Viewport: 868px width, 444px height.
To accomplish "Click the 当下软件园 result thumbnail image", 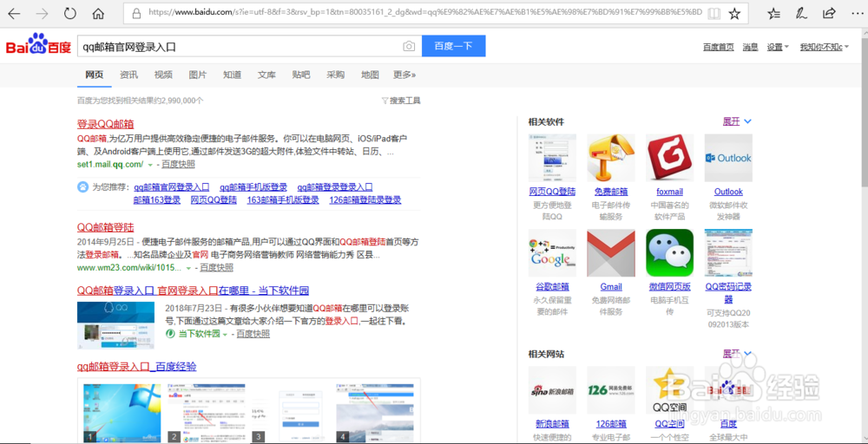I will (115, 324).
